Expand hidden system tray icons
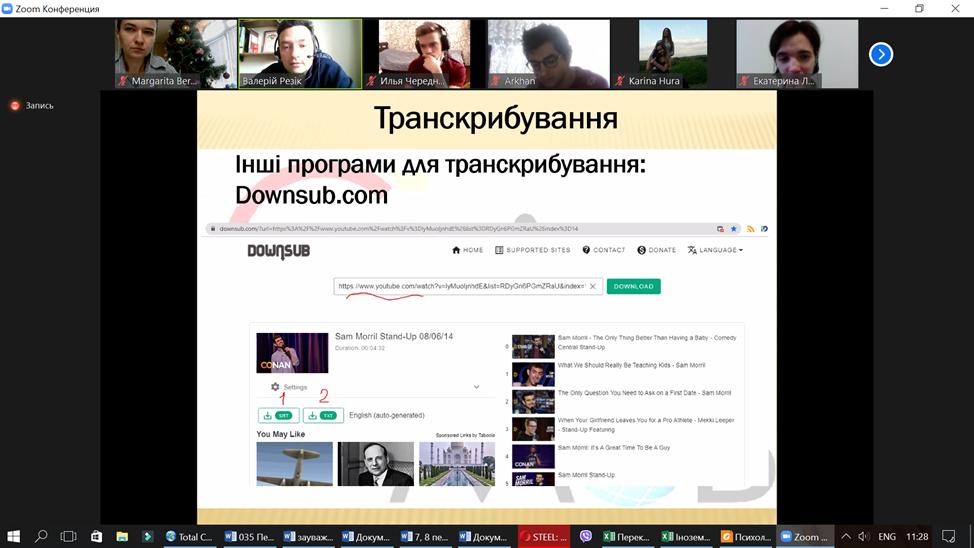Viewport: 974px width, 548px height. [846, 536]
